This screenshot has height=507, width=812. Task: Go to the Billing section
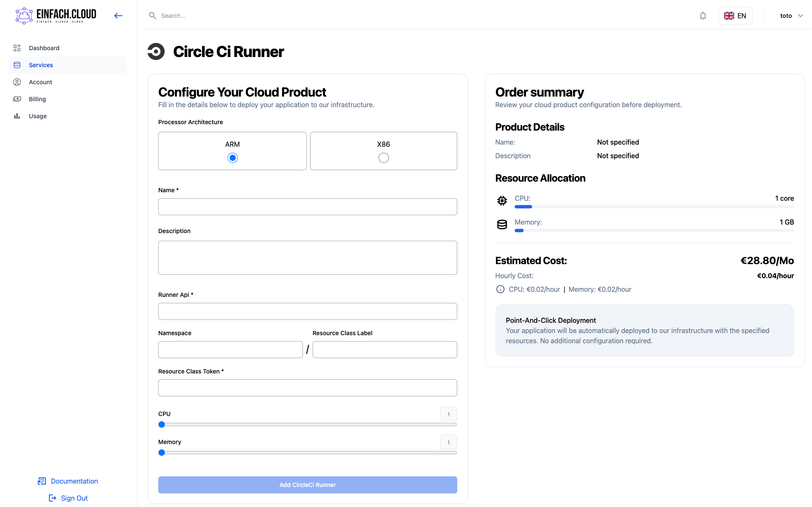point(37,99)
